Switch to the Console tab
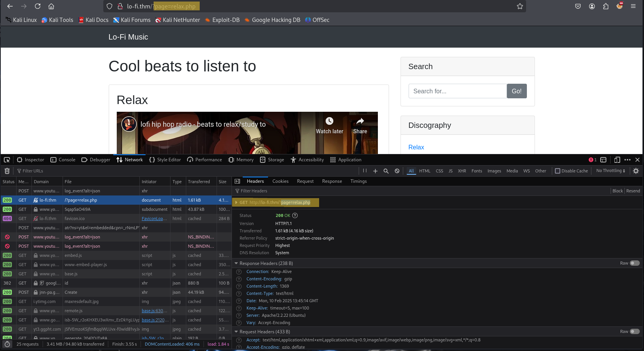Image resolution: width=644 pixels, height=351 pixels. (x=63, y=160)
